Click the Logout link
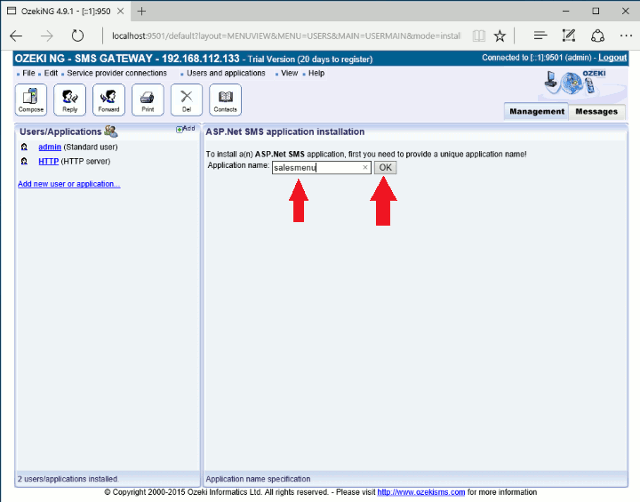Screen dimensions: 640x502 tap(612, 58)
